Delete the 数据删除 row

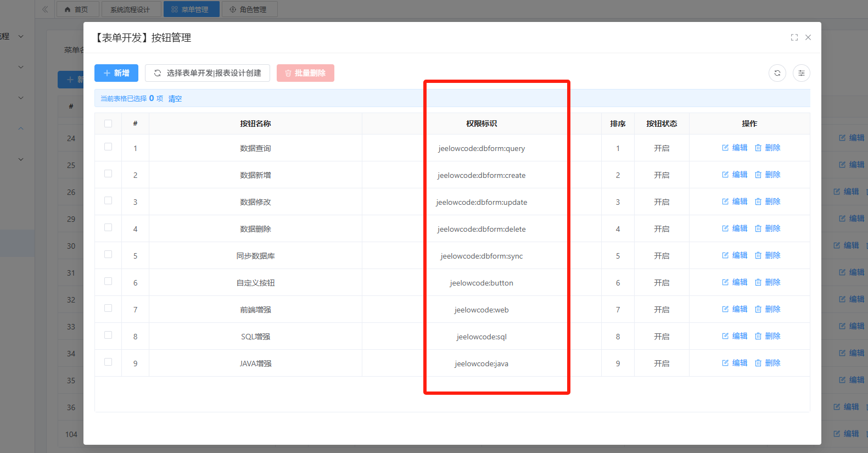(768, 228)
